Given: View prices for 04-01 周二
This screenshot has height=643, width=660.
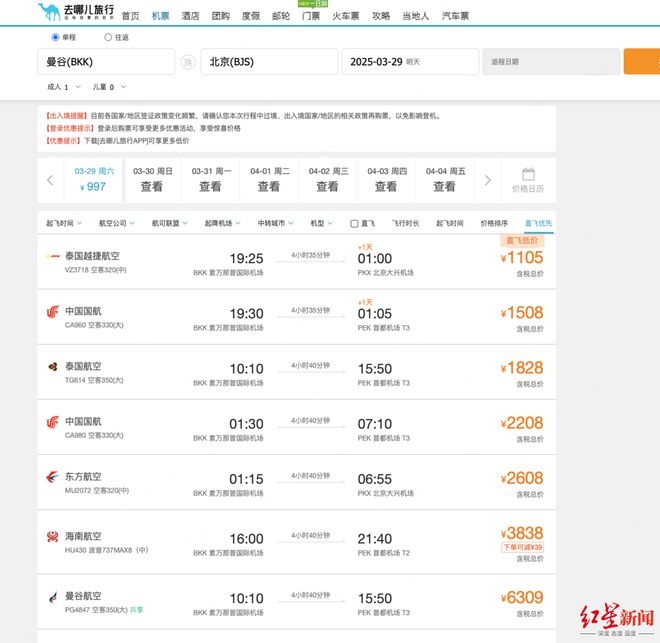Looking at the screenshot, I should [269, 180].
